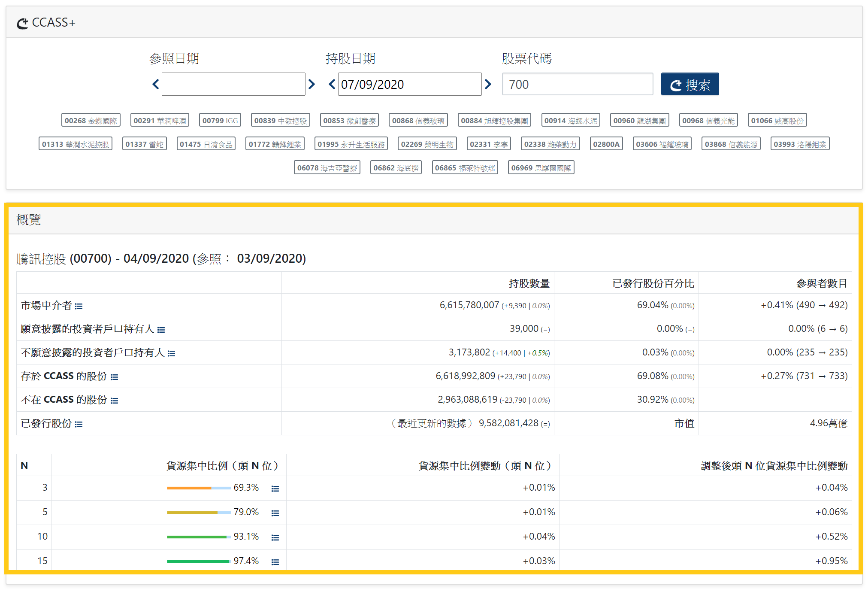Click list icon in the 69.3% row
This screenshot has height=589, width=868.
[275, 489]
